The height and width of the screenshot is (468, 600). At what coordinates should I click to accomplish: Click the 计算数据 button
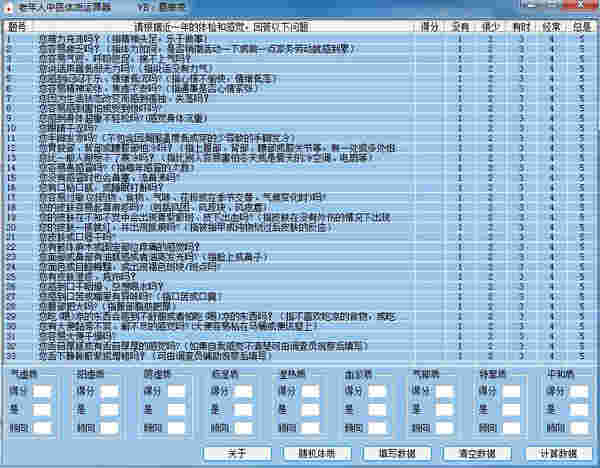(559, 453)
